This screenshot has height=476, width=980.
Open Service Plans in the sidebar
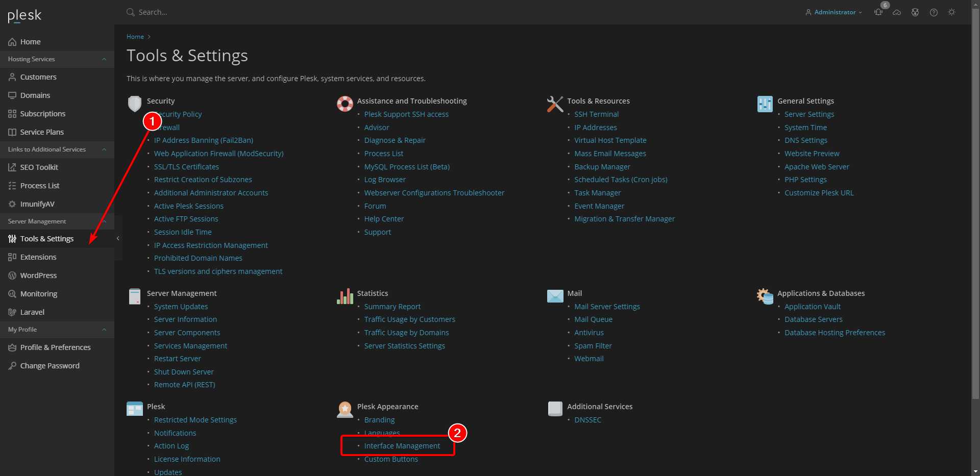click(57, 132)
